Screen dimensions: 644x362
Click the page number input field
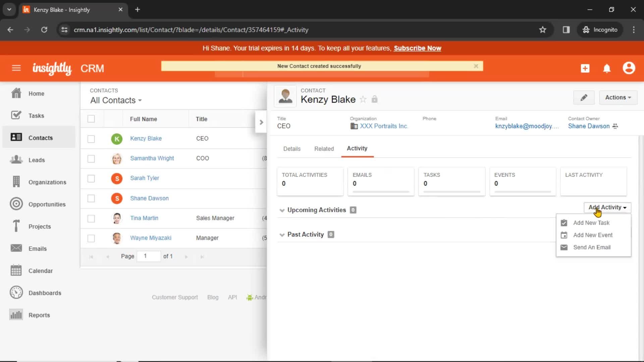click(x=149, y=256)
